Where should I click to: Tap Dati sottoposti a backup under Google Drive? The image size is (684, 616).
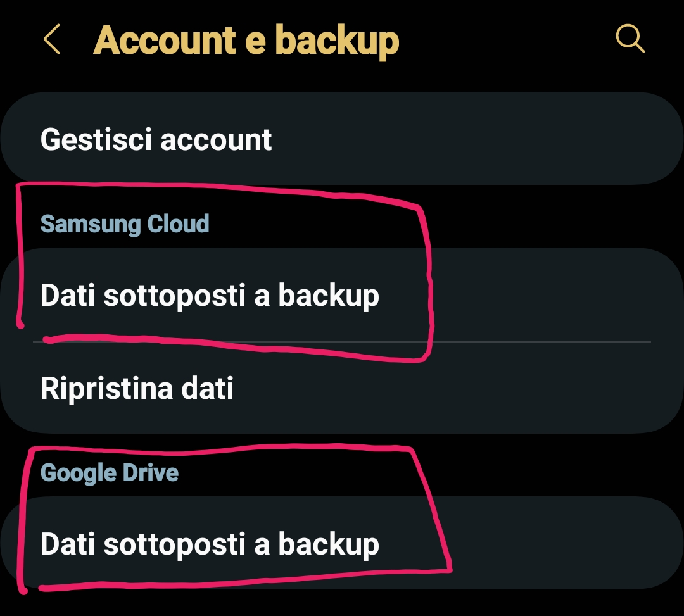(209, 543)
